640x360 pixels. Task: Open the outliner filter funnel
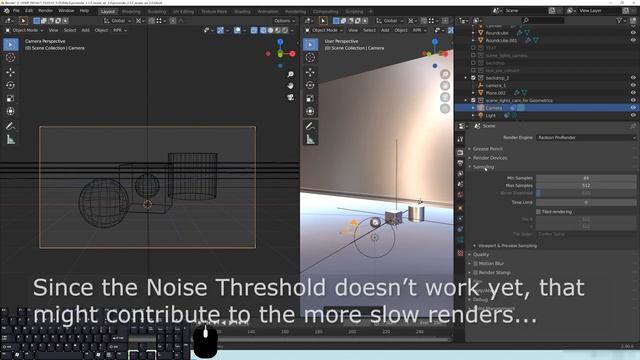(620, 20)
